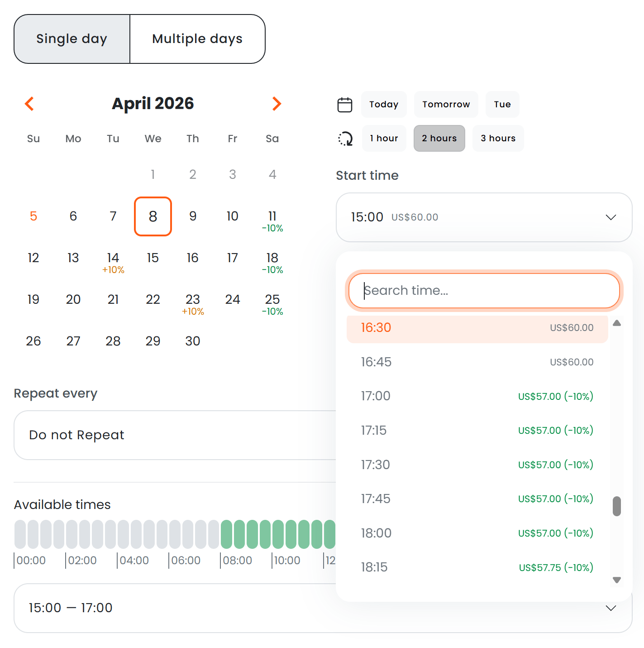Set duration to 3 hours
This screenshot has width=644, height=648.
click(x=498, y=138)
